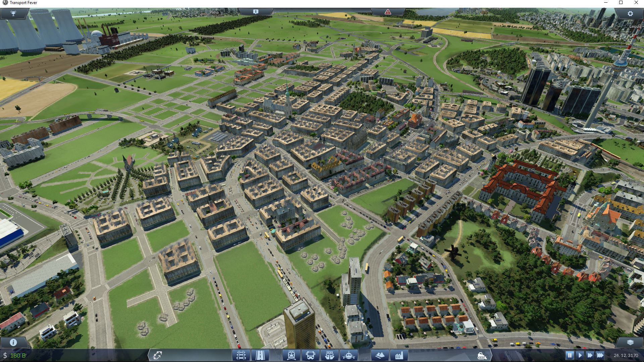Image resolution: width=644 pixels, height=362 pixels.
Task: Pause the game simulation
Action: coord(570,355)
